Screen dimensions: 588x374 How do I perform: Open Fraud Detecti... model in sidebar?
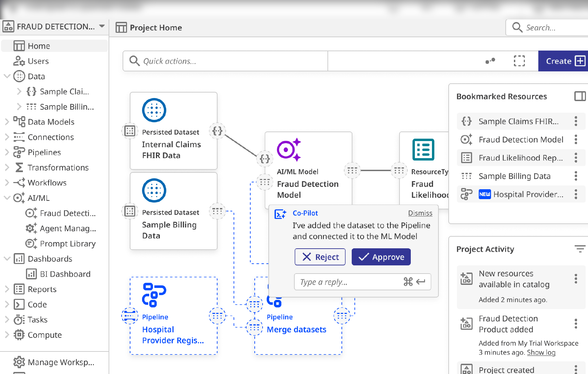point(61,213)
